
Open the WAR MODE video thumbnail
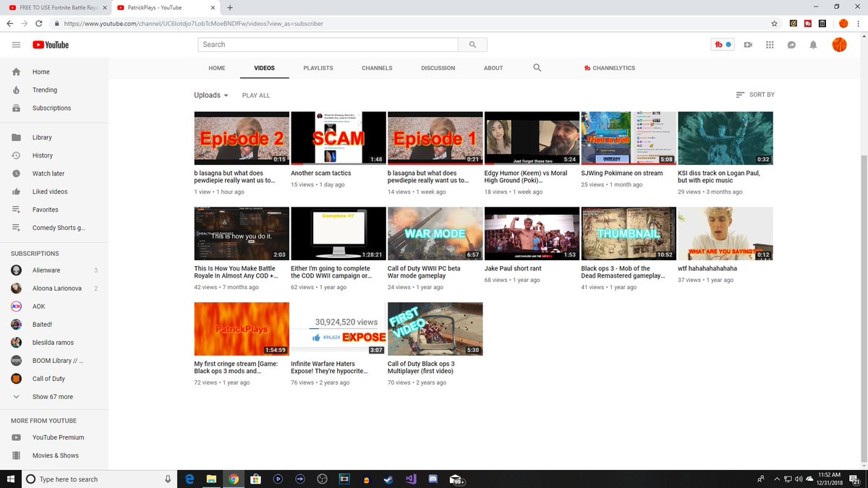coord(435,234)
